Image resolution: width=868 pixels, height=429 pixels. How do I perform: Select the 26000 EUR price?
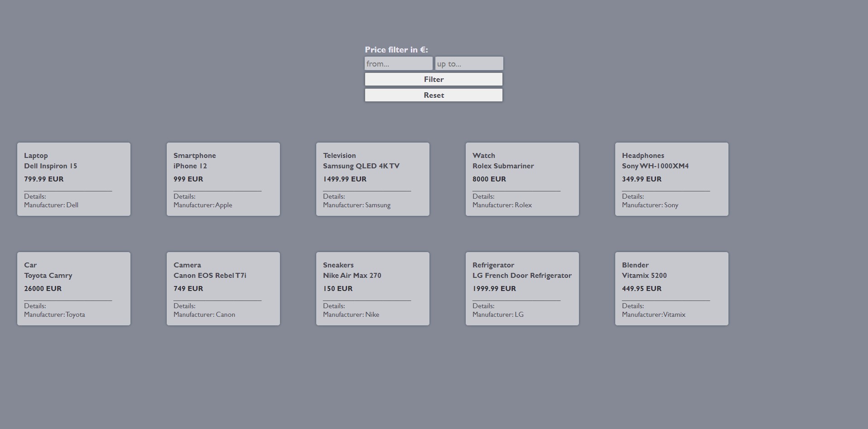tap(43, 289)
